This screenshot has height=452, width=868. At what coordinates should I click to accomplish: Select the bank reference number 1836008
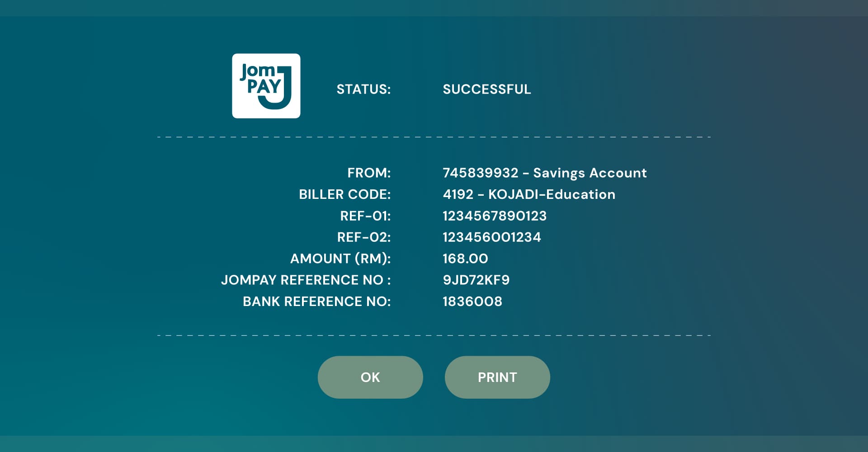(472, 301)
